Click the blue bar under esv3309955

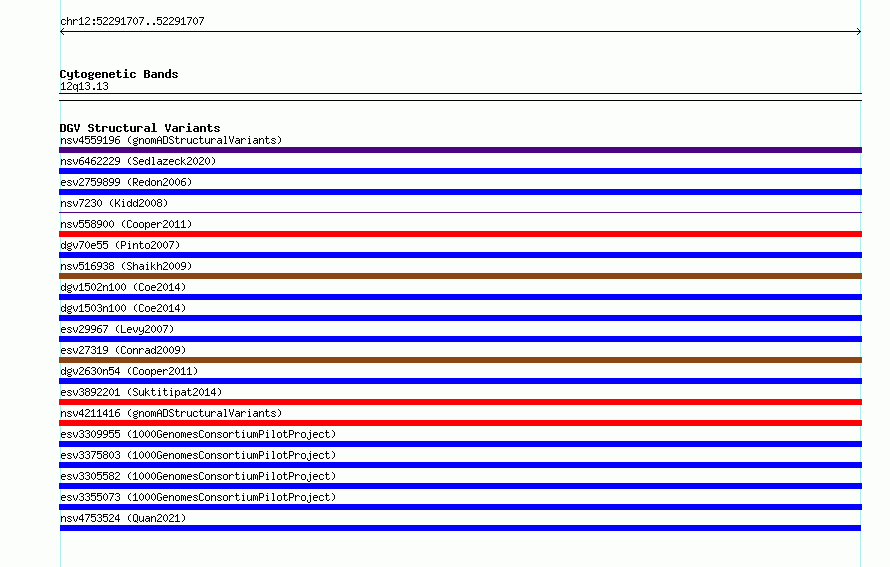pyautogui.click(x=460, y=444)
